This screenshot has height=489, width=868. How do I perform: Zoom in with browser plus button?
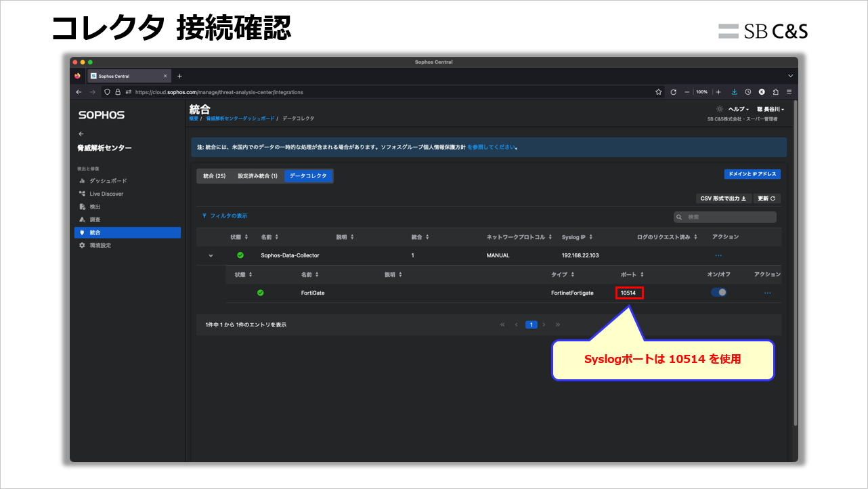718,91
